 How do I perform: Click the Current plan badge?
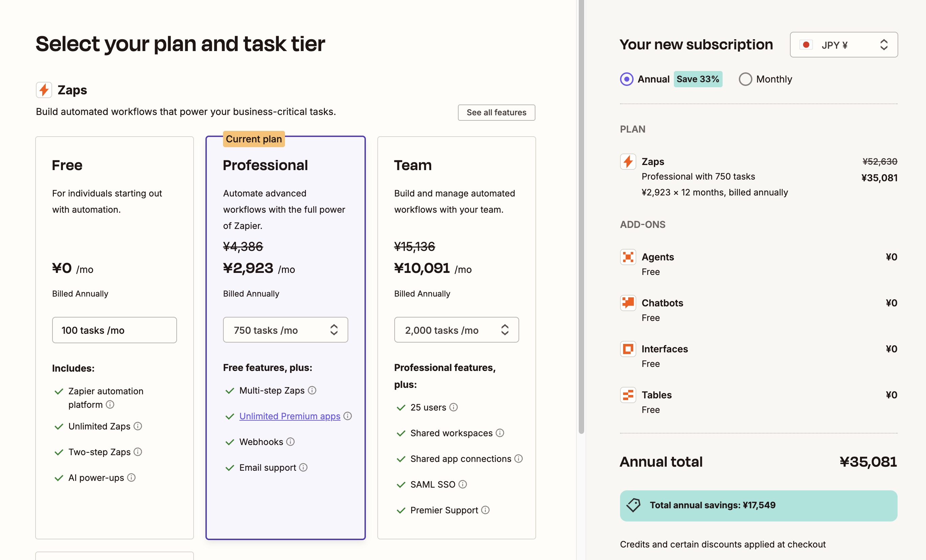(254, 139)
